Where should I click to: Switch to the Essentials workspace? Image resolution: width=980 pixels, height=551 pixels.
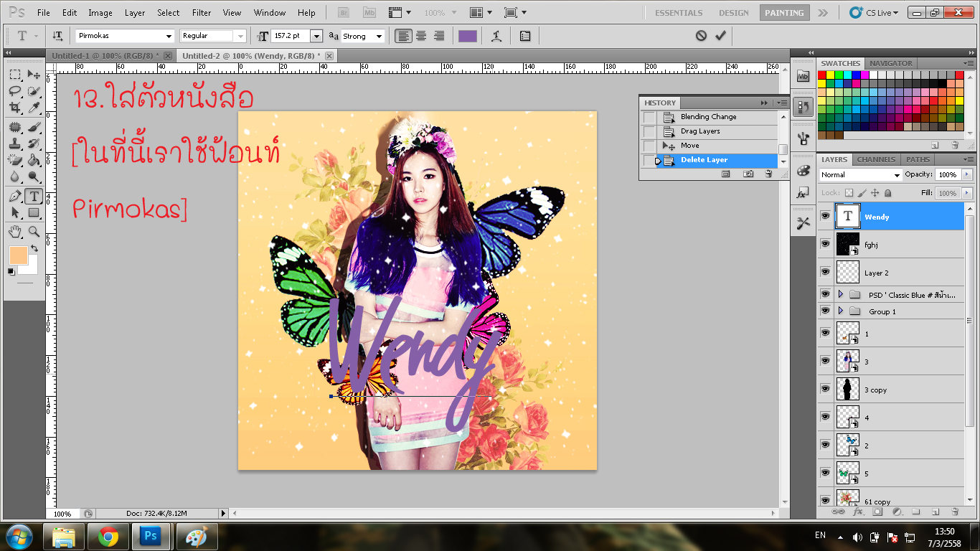pyautogui.click(x=679, y=13)
